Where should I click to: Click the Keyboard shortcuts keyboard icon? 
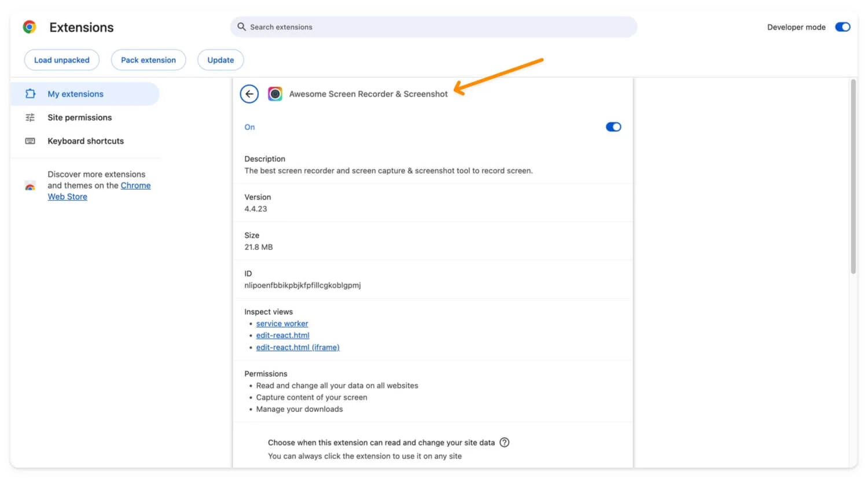[31, 141]
